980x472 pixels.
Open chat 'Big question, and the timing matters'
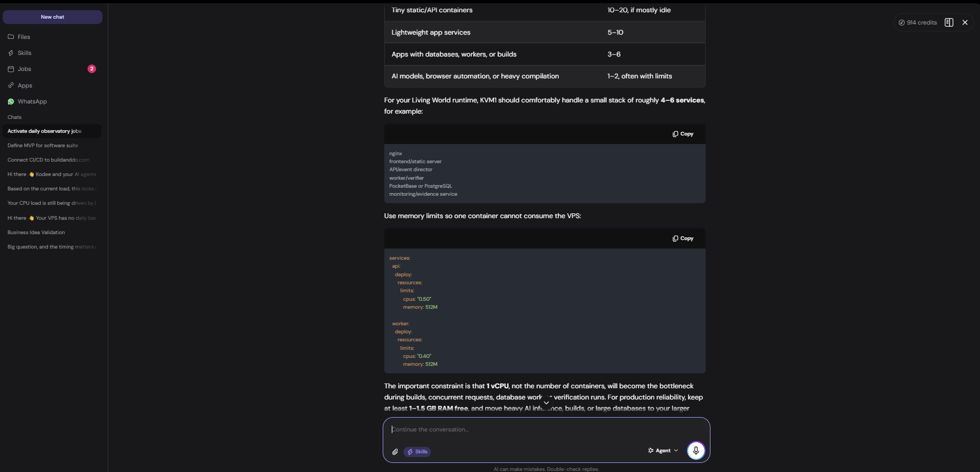52,247
